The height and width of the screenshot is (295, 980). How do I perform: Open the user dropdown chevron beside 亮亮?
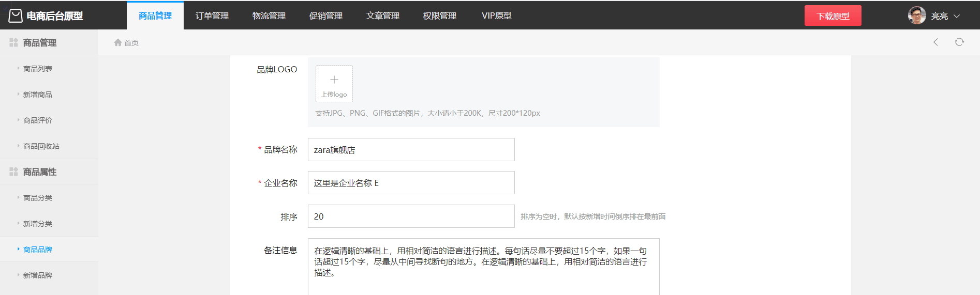click(957, 16)
